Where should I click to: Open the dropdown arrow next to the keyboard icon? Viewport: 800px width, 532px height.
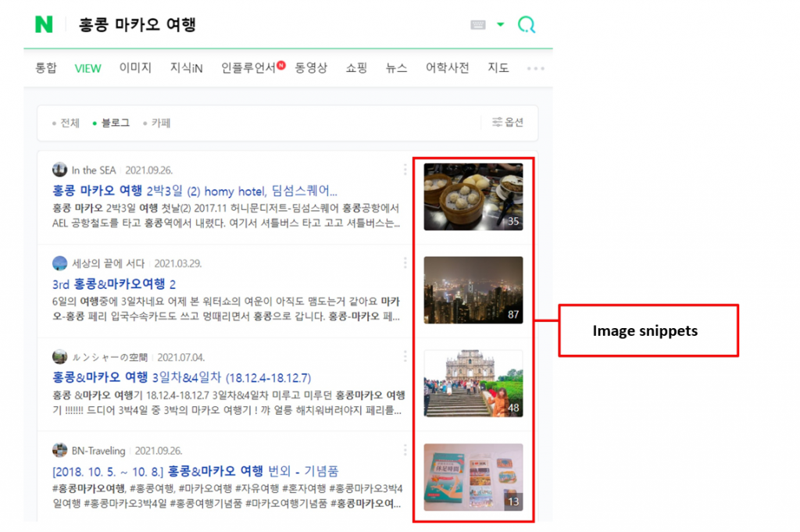click(501, 24)
